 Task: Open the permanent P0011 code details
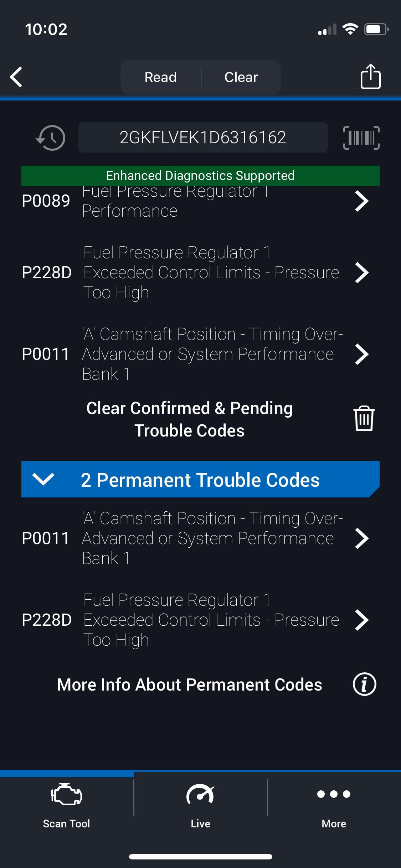tap(361, 538)
